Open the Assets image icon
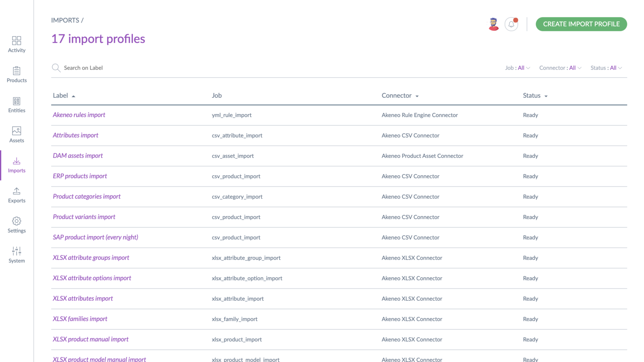Screen dimensions: 644x362 pos(17,131)
